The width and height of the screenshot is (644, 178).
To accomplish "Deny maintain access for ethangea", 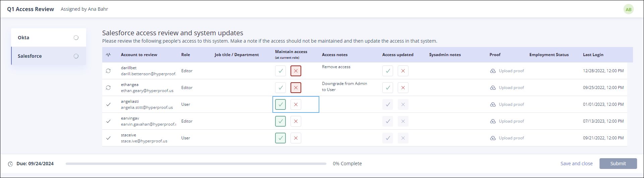I will pos(296,88).
